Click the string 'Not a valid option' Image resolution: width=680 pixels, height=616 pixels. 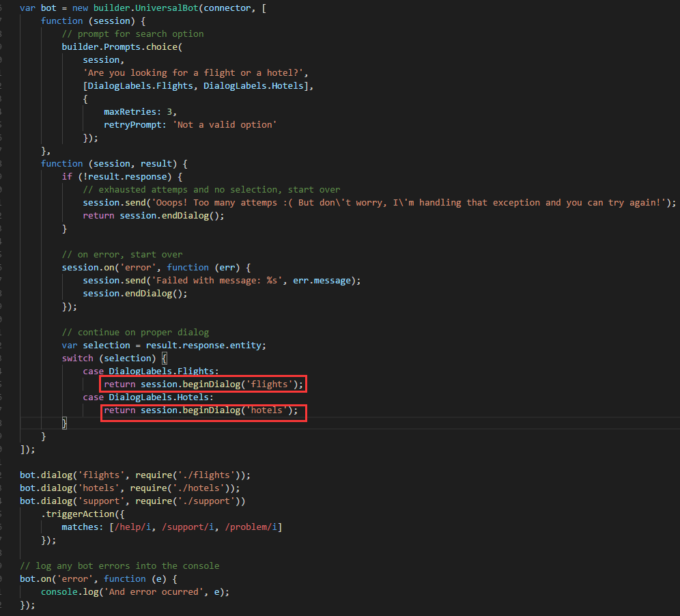click(225, 125)
